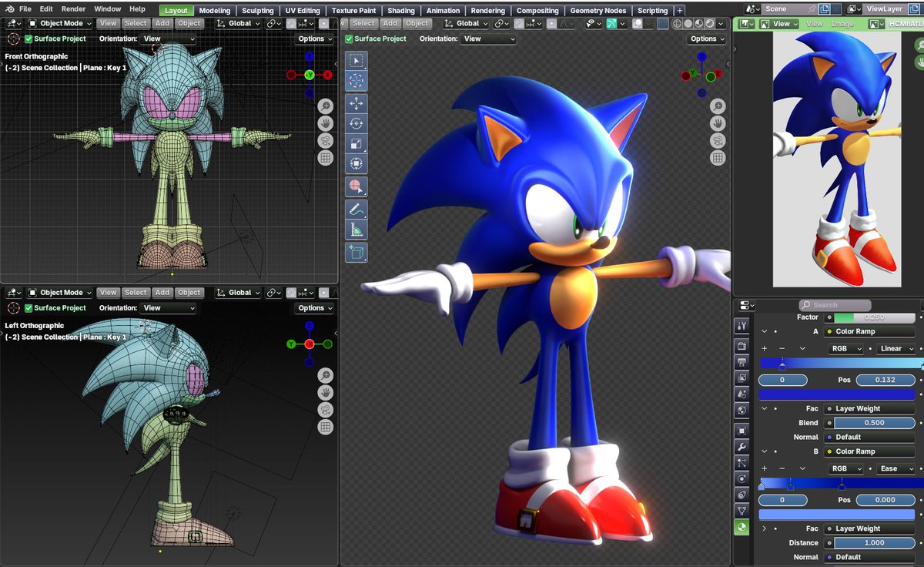This screenshot has height=567, width=924.
Task: Open the Object Constraints properties tab
Action: pyautogui.click(x=742, y=495)
